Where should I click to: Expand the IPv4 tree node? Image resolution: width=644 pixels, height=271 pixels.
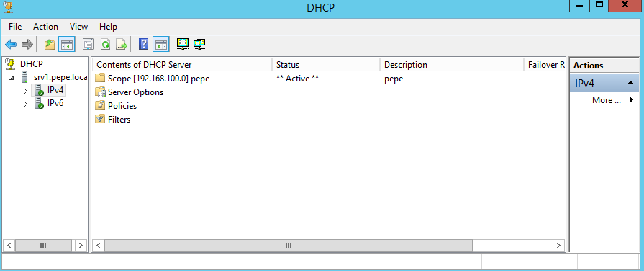[x=25, y=91]
